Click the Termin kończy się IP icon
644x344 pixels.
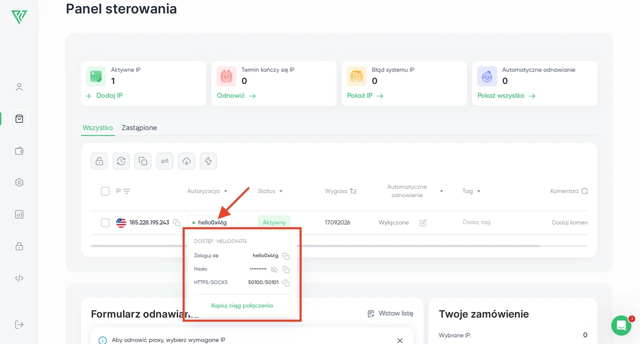pyautogui.click(x=226, y=77)
